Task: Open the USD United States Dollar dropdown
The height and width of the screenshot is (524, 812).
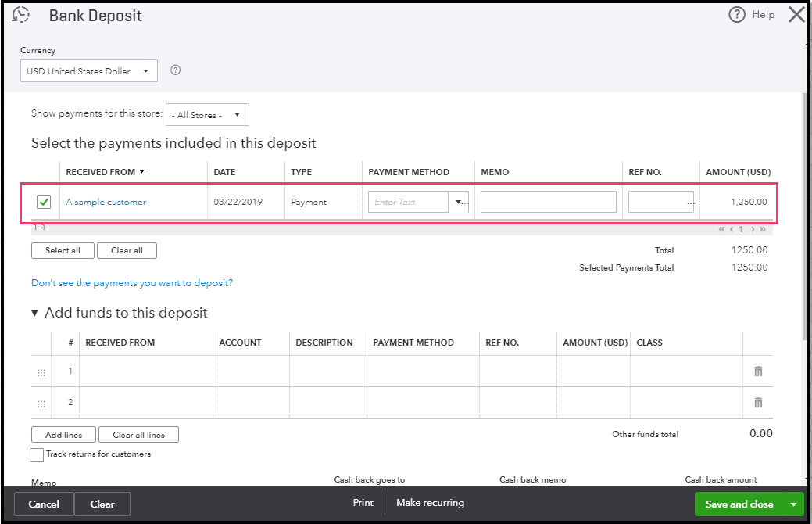Action: coord(88,70)
